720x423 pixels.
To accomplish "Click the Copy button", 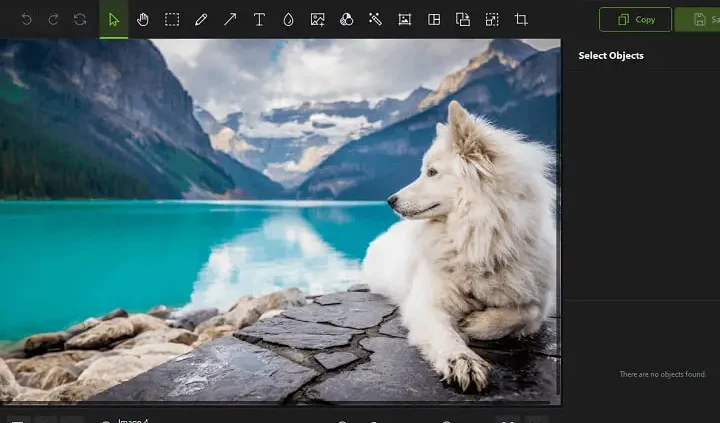I will click(x=635, y=19).
